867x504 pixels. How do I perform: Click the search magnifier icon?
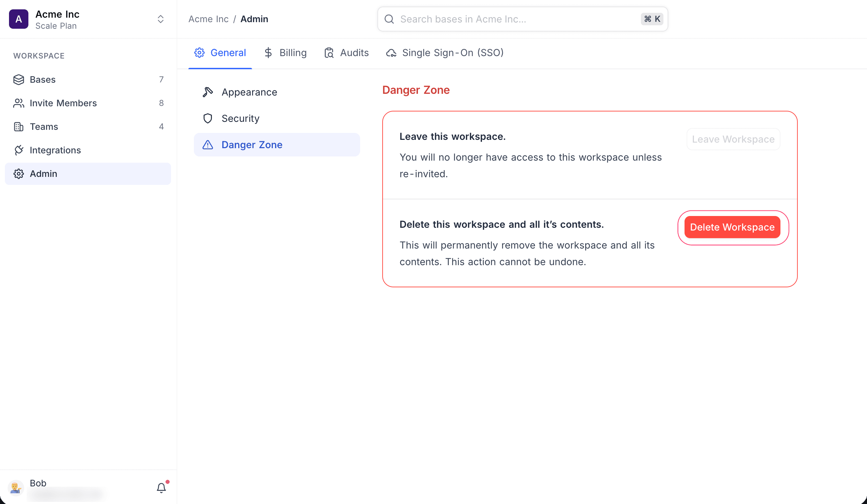click(389, 19)
